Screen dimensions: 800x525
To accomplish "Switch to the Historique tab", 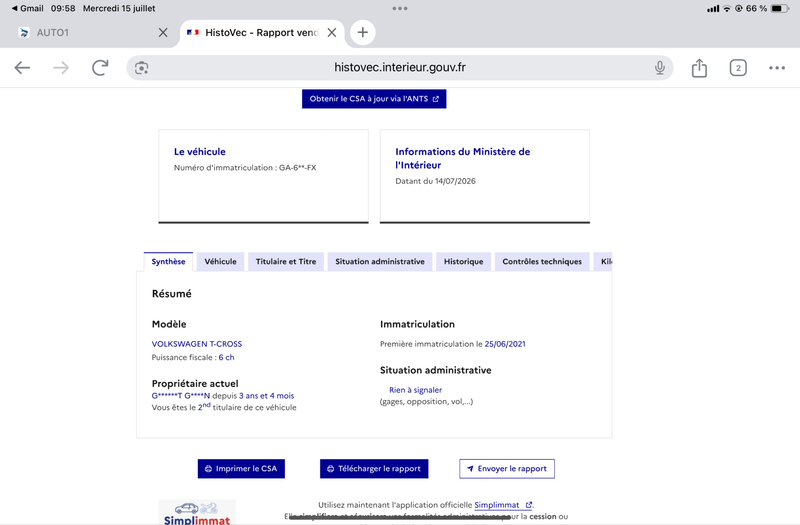I will click(x=463, y=261).
